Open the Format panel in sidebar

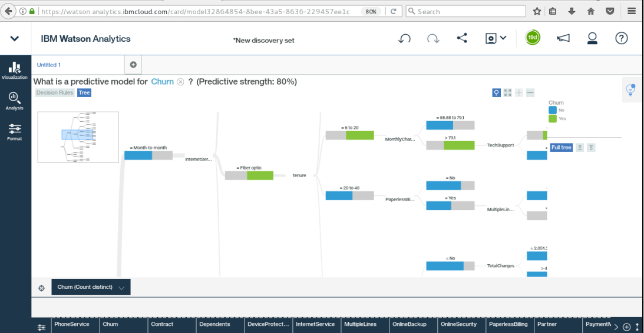[x=15, y=132]
